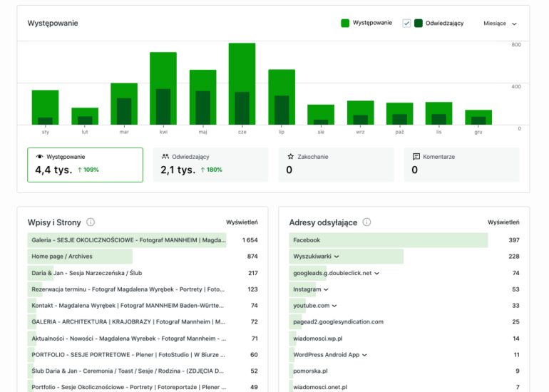The height and width of the screenshot is (392, 549).
Task: Open Daria & Jan - Sesja Narzeczeńska post
Action: 84,273
